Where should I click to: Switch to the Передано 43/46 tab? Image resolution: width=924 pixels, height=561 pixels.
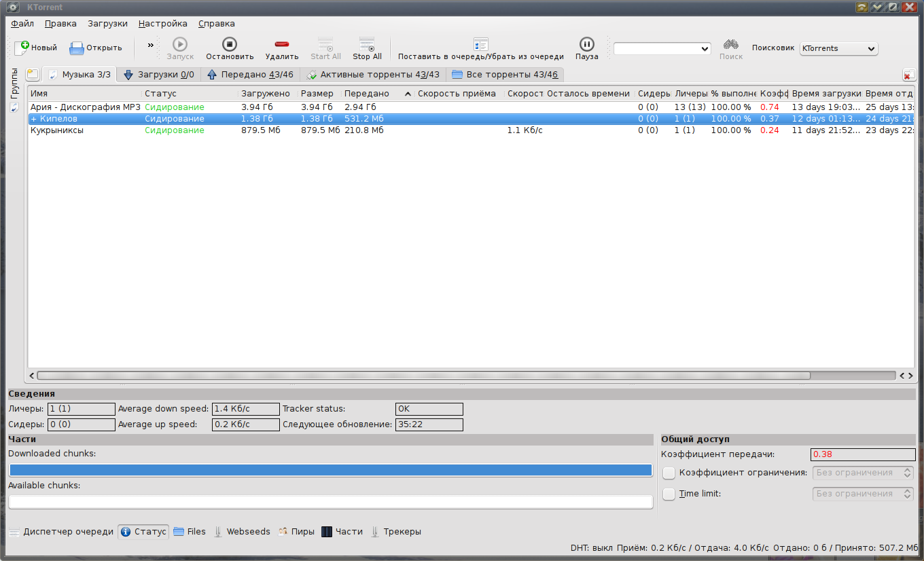pyautogui.click(x=250, y=75)
